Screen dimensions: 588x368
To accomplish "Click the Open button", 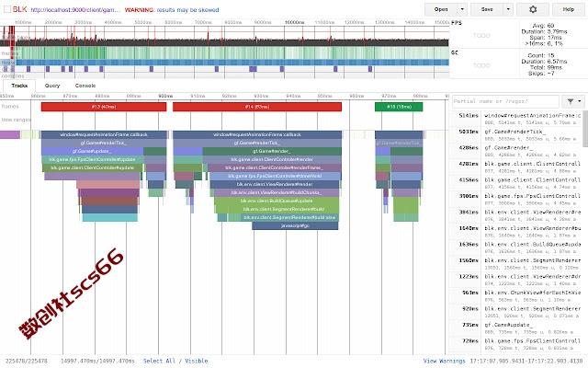I will (441, 9).
